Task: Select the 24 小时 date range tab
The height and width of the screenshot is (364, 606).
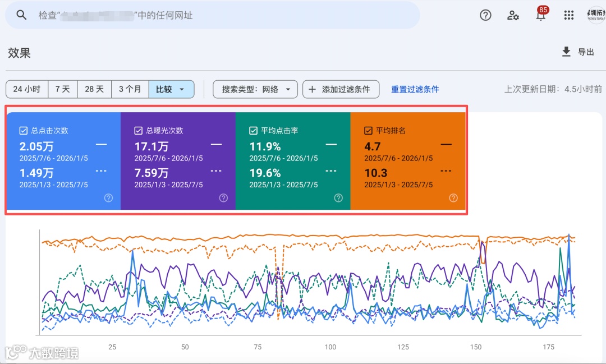Action: click(x=27, y=89)
